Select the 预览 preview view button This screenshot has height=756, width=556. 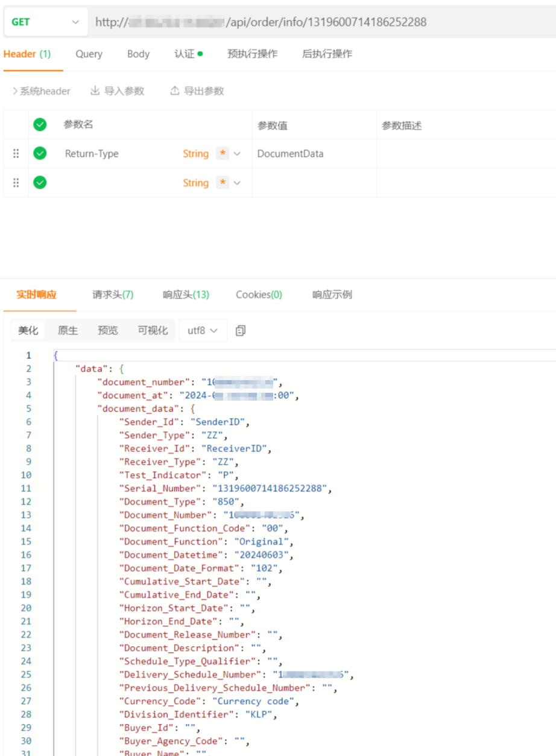(x=108, y=331)
